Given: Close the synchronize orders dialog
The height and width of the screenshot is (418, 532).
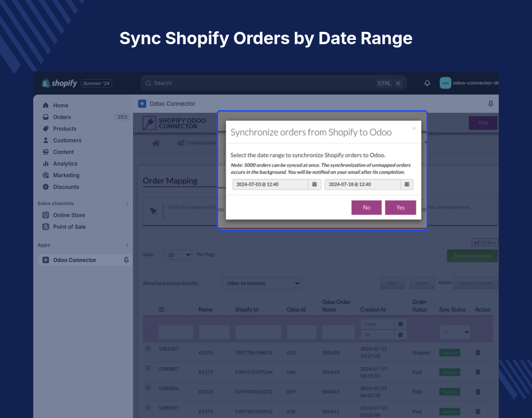Looking at the screenshot, I should pyautogui.click(x=414, y=128).
